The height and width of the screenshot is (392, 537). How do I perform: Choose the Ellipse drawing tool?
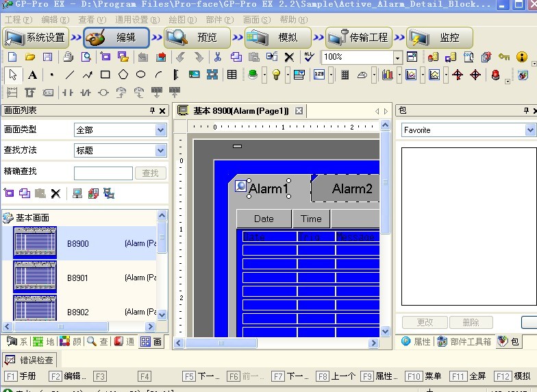point(141,75)
